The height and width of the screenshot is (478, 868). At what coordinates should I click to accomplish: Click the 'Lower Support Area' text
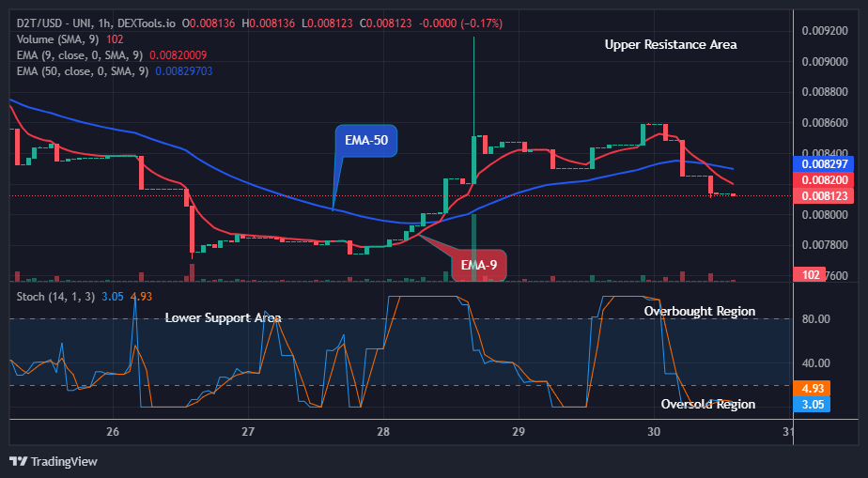(223, 317)
